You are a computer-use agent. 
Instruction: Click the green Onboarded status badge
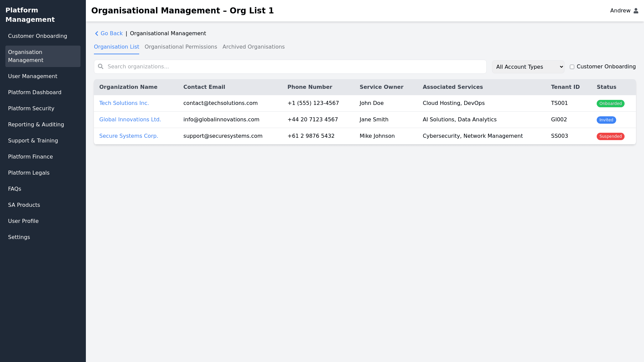[x=610, y=104]
